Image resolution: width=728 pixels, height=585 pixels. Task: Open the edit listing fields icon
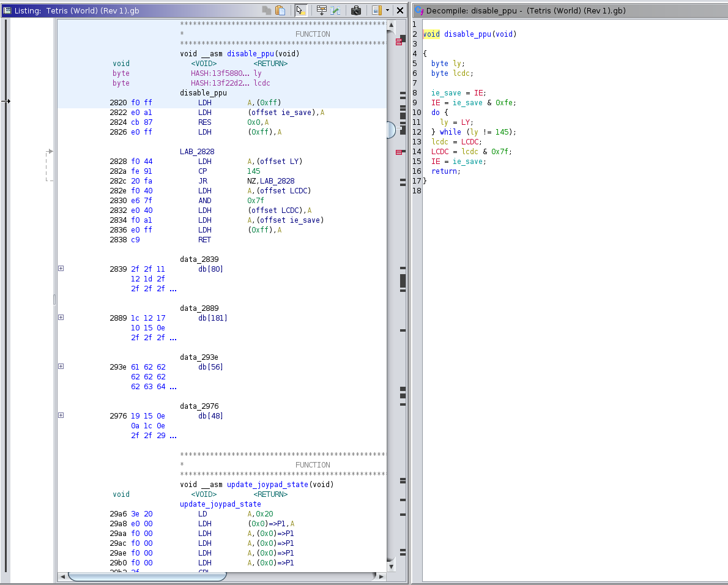point(321,10)
